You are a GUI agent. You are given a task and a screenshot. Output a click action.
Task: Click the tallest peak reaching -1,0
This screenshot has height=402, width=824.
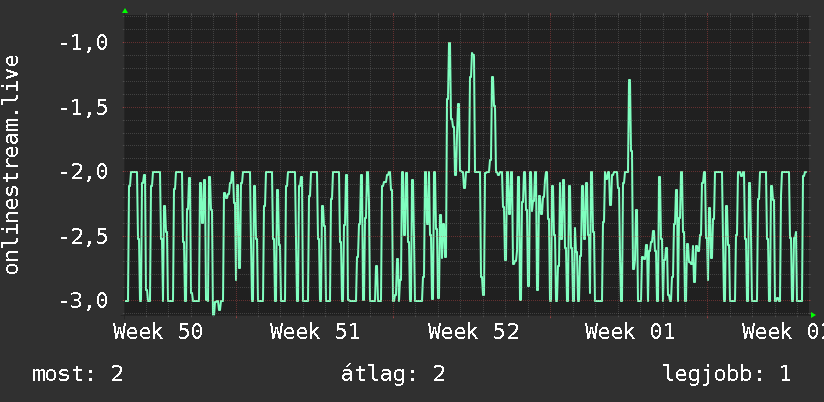449,44
